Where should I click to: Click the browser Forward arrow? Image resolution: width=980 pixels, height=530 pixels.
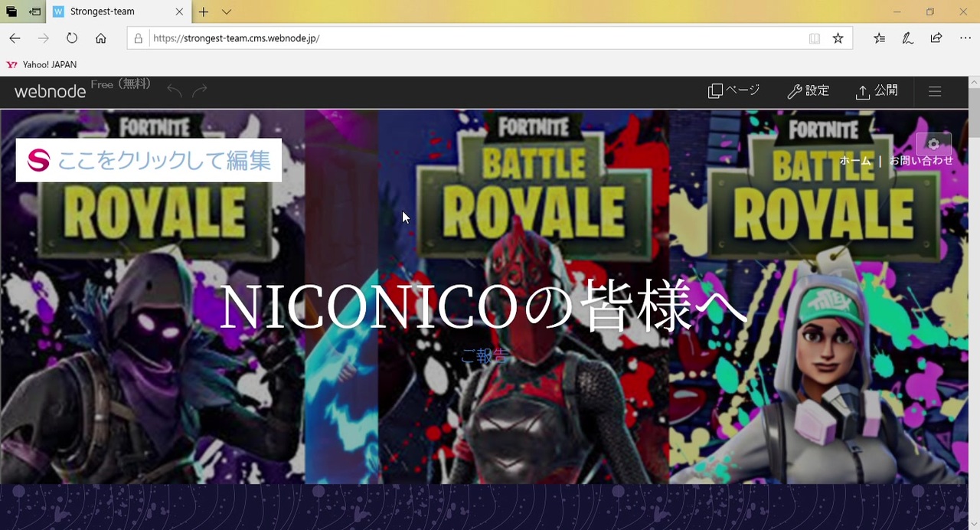pos(44,38)
